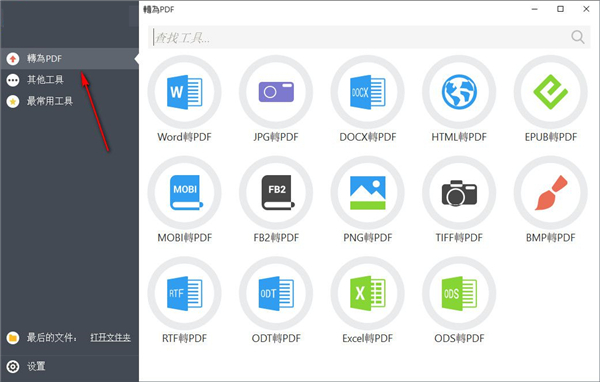Click the red arrow icon beside 轉為PDF
The width and height of the screenshot is (600, 382).
click(x=13, y=59)
